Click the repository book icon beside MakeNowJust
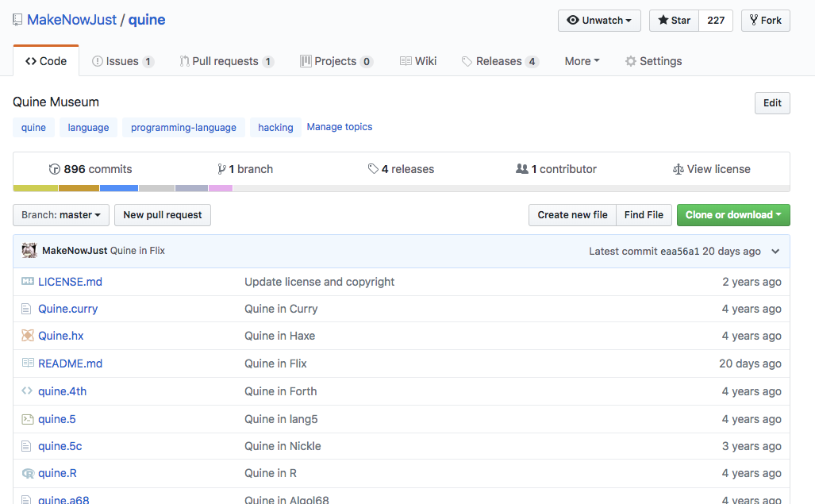Viewport: 815px width, 504px height. tap(17, 20)
